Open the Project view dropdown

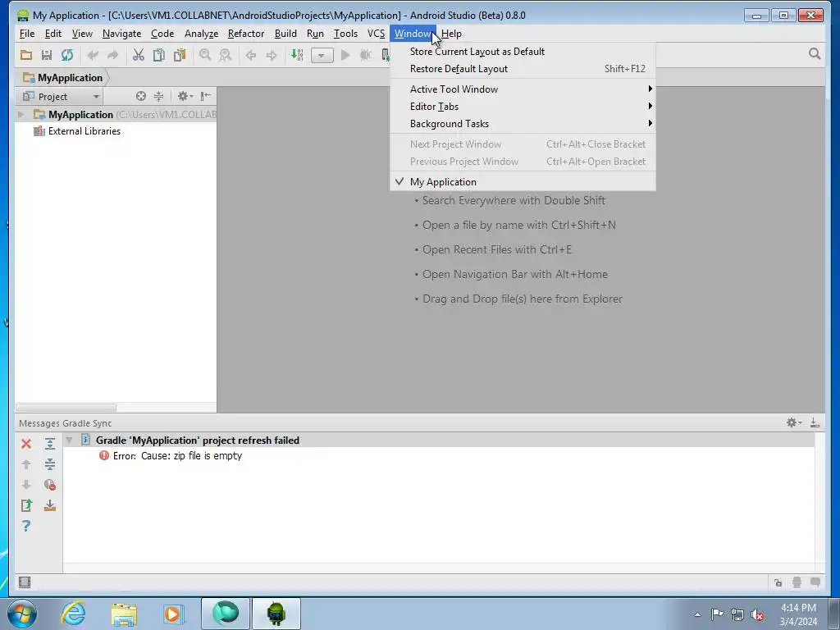61,97
